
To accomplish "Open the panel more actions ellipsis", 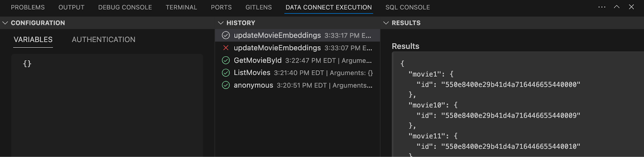I will pos(602,7).
